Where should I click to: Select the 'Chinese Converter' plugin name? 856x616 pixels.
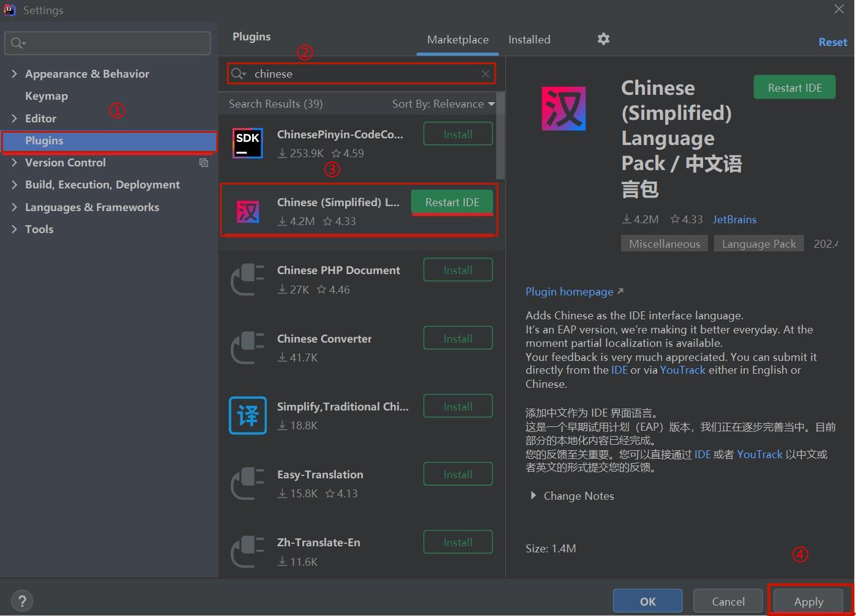click(x=324, y=339)
